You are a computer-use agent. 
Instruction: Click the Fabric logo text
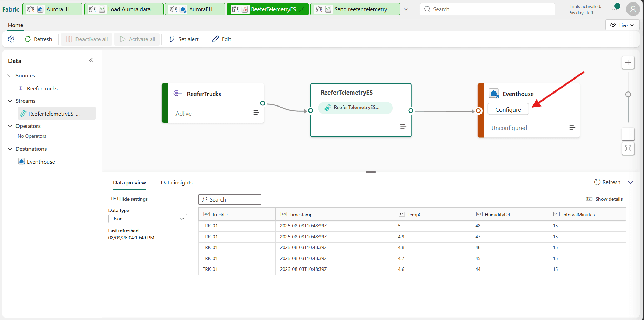tap(11, 9)
